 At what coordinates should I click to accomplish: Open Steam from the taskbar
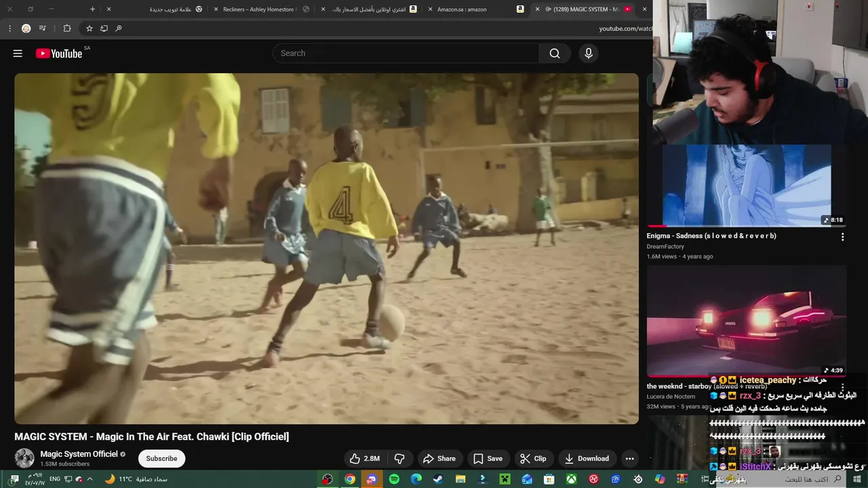click(439, 479)
